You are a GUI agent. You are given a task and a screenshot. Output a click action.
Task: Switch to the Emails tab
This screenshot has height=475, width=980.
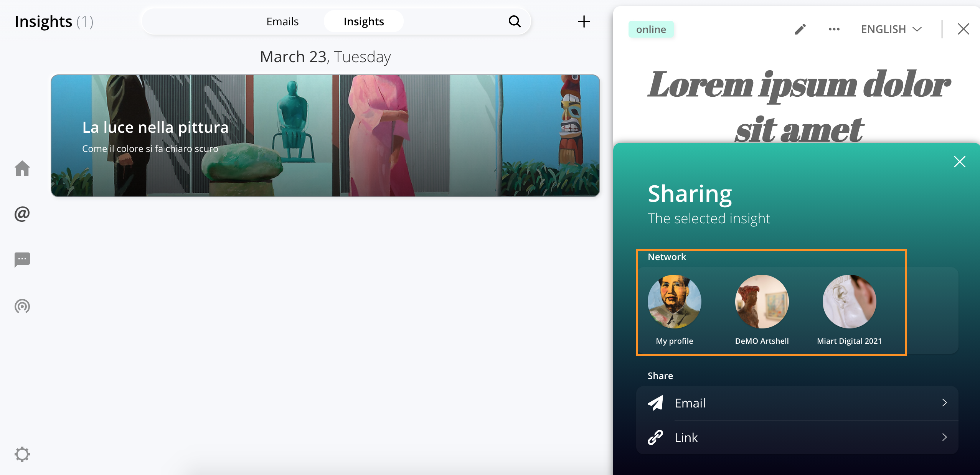coord(282,21)
